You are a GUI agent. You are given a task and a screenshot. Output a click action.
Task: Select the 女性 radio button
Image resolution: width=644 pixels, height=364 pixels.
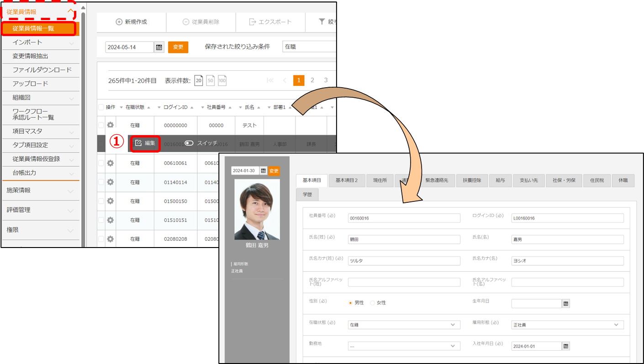[x=373, y=303]
